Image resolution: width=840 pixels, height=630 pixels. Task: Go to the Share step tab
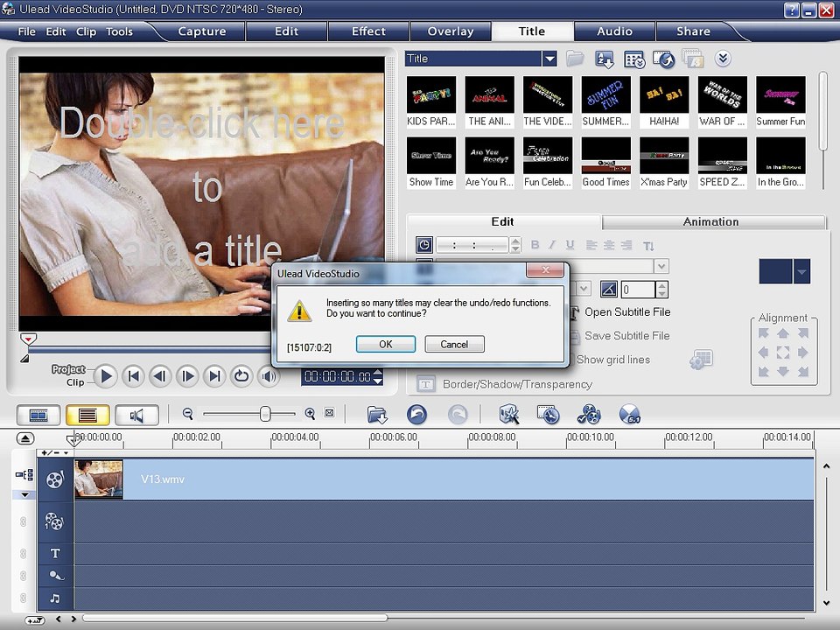point(693,31)
